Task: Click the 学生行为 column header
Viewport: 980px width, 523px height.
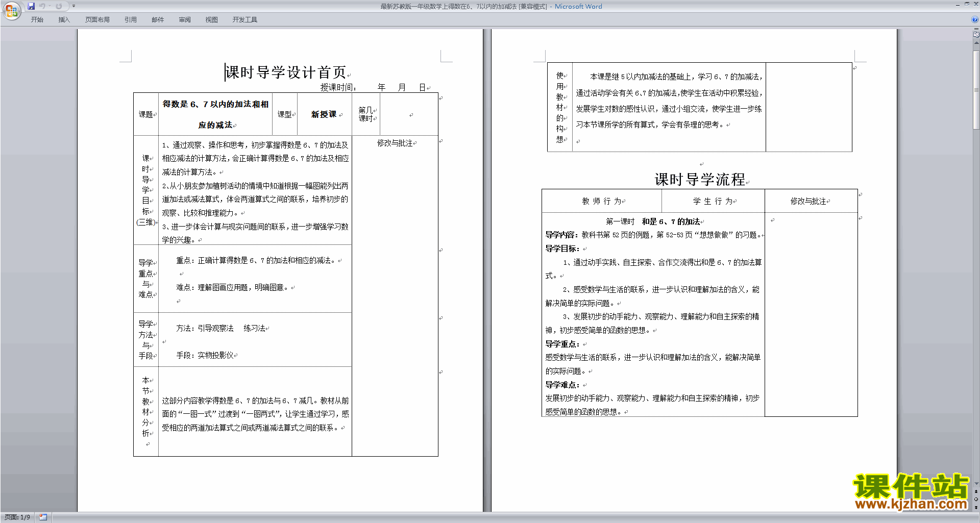Action: tap(713, 201)
